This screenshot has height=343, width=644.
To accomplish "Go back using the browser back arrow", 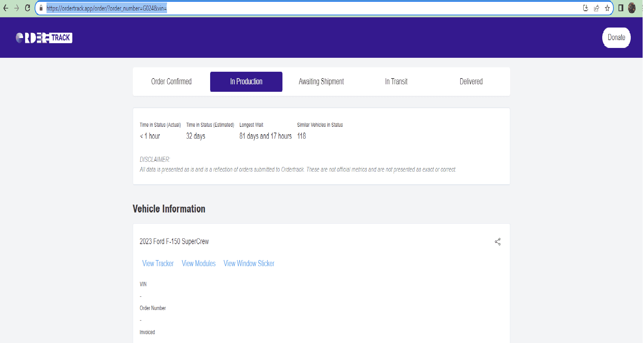I will pos(6,8).
